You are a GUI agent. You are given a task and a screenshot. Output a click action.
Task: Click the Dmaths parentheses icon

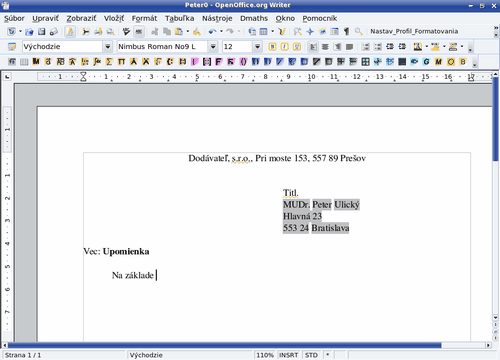(x=243, y=62)
